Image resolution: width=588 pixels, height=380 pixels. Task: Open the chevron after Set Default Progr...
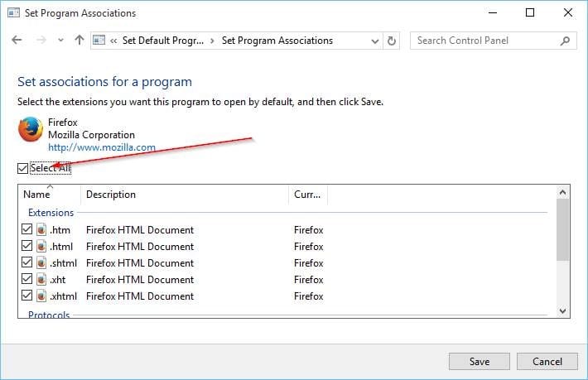click(x=212, y=41)
